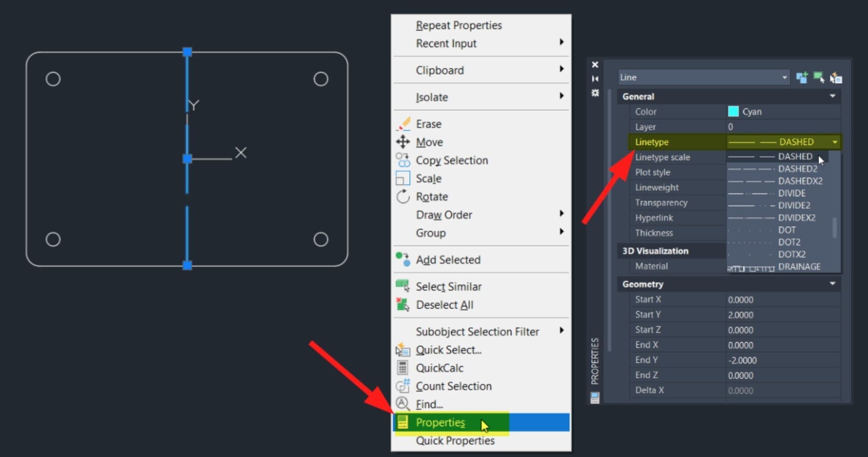The width and height of the screenshot is (868, 457).
Task: Collapse the General section in Properties
Action: (833, 96)
